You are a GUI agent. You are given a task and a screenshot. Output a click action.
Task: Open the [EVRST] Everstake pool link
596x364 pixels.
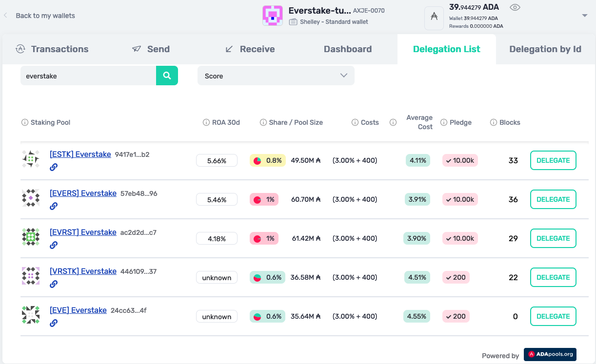pos(83,232)
